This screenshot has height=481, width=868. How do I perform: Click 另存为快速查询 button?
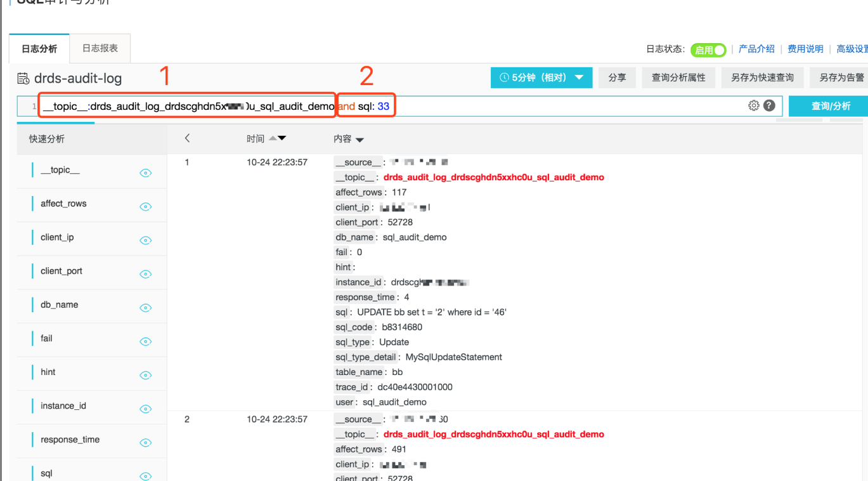click(x=762, y=77)
